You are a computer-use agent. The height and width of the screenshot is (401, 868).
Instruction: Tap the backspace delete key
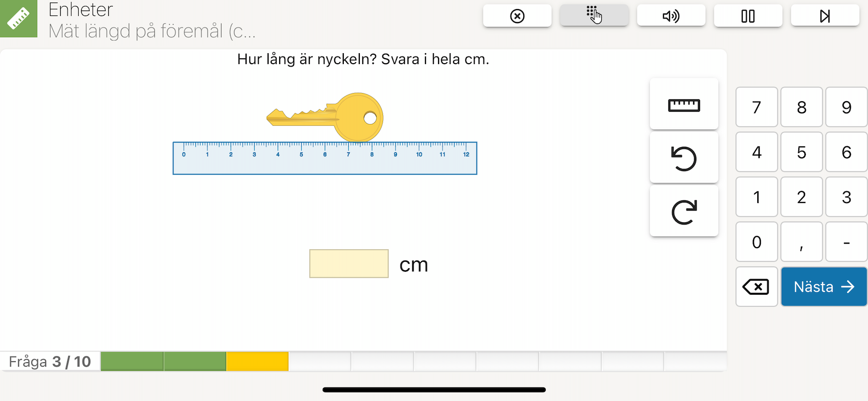756,287
